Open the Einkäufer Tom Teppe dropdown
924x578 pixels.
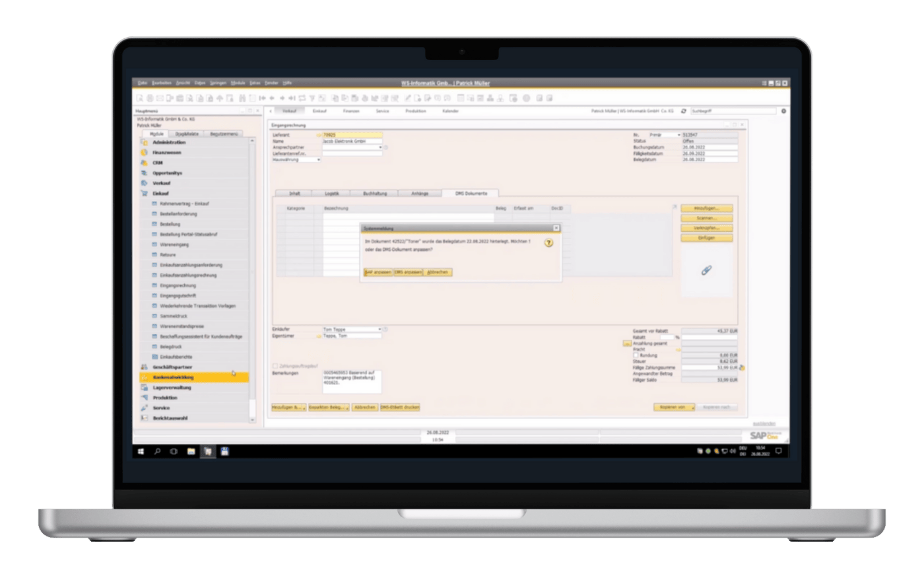[379, 329]
